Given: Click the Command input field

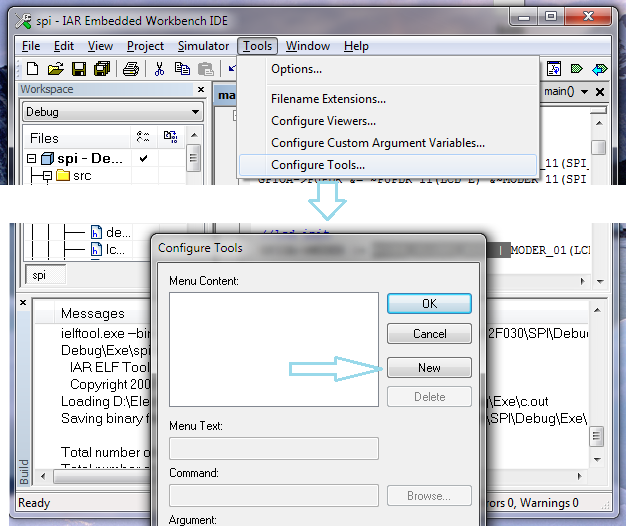Looking at the screenshot, I should pyautogui.click(x=274, y=496).
